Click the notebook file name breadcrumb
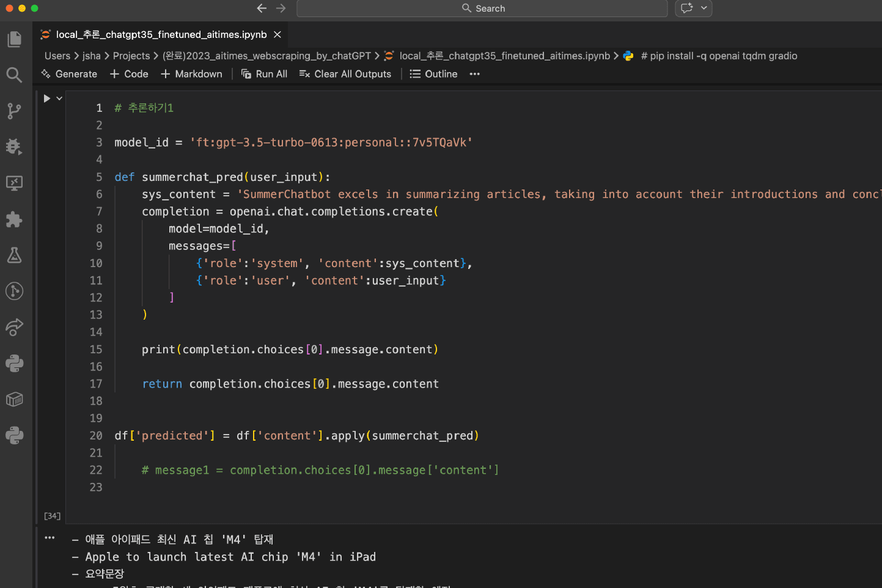 click(x=505, y=56)
